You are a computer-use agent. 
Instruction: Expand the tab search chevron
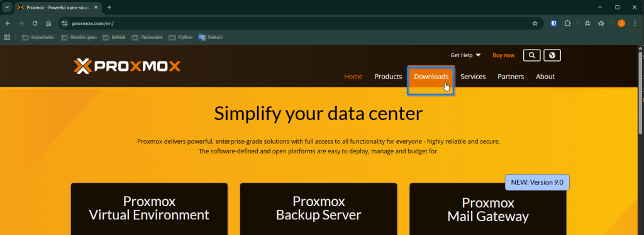pos(7,8)
